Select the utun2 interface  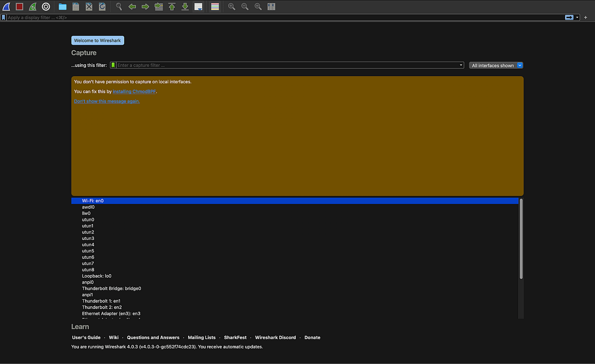(x=295, y=232)
